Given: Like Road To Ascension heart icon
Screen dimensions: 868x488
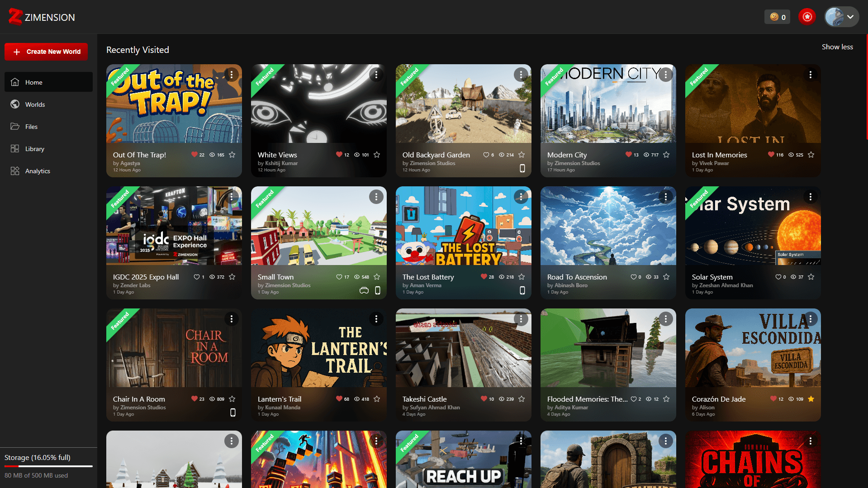Looking at the screenshot, I should [x=634, y=277].
